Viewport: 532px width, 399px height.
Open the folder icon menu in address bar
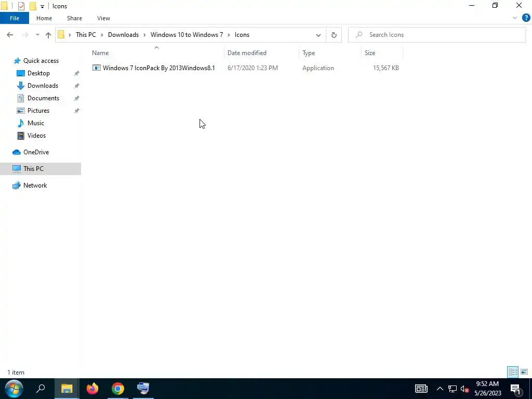point(61,35)
